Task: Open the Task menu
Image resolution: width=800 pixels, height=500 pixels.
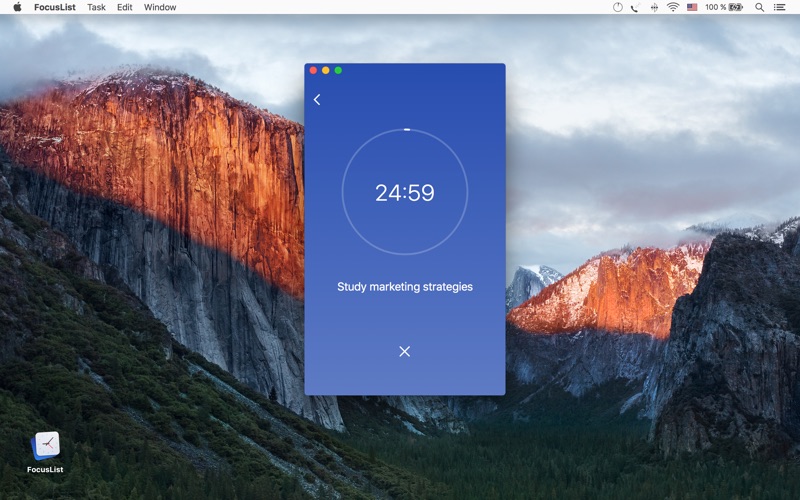Action: pyautogui.click(x=96, y=7)
